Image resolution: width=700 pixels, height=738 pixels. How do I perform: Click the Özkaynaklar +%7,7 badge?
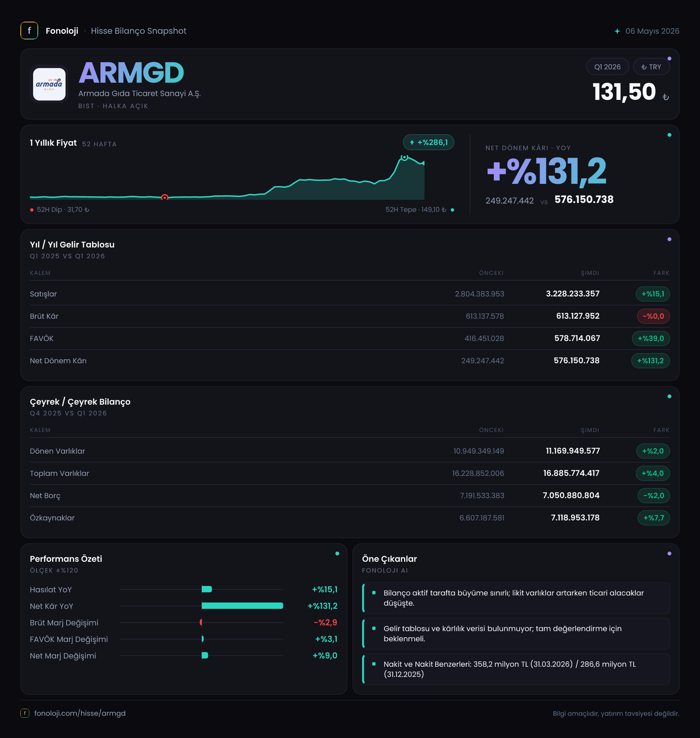653,518
